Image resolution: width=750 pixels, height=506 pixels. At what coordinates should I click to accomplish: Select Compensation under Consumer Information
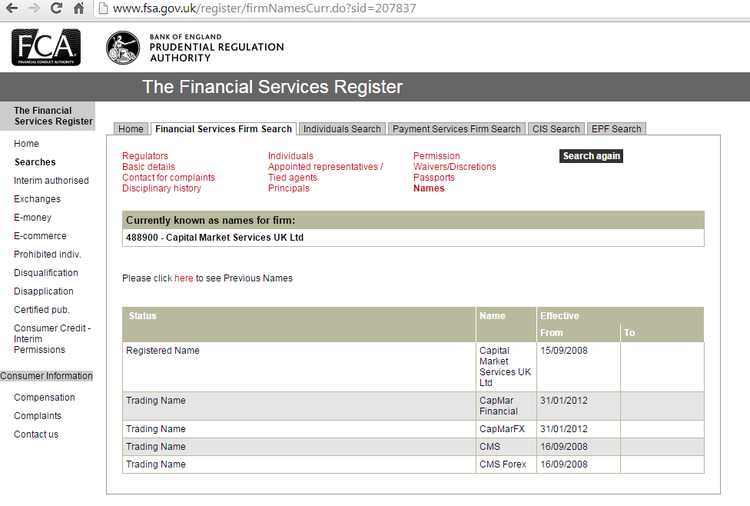pyautogui.click(x=44, y=398)
